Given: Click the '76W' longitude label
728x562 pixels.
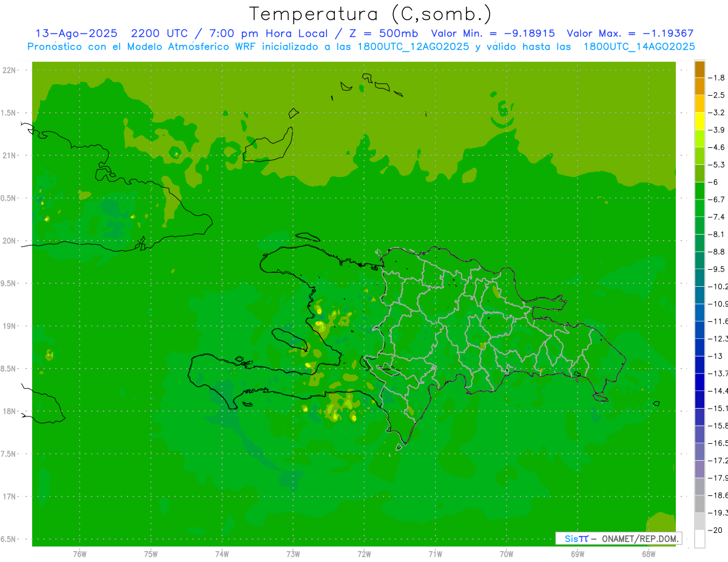Looking at the screenshot, I should tap(79, 554).
